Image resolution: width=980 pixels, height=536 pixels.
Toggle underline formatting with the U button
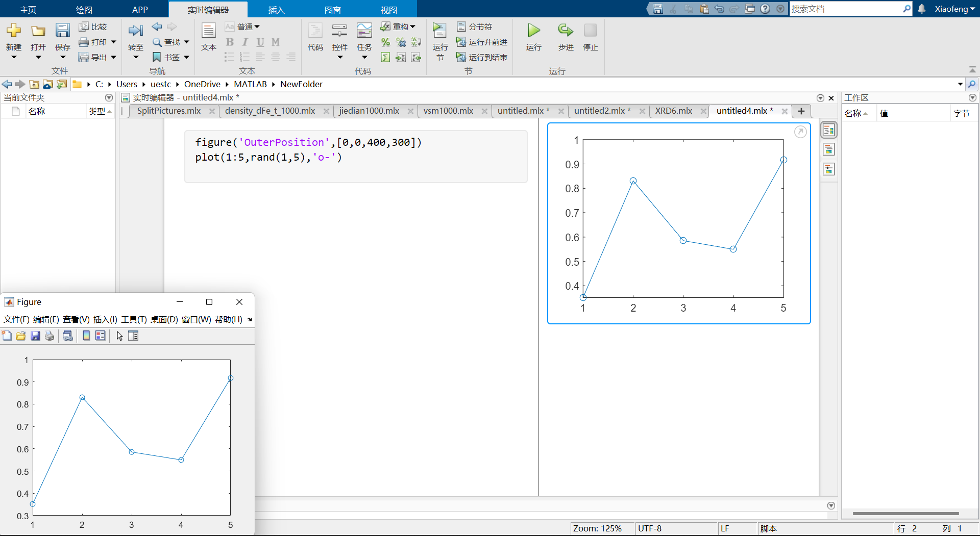tap(260, 42)
